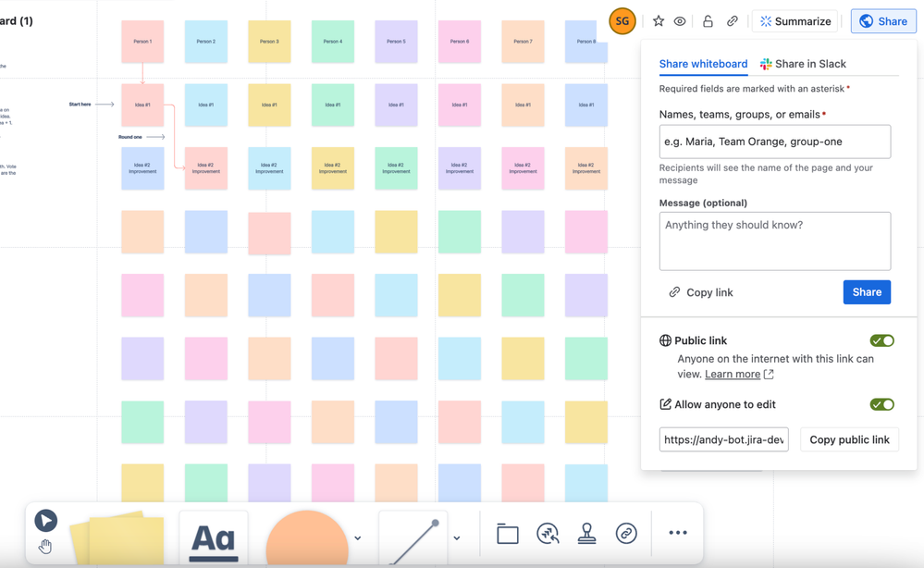This screenshot has height=568, width=924.
Task: Click the blue Share submit button
Action: pyautogui.click(x=867, y=292)
